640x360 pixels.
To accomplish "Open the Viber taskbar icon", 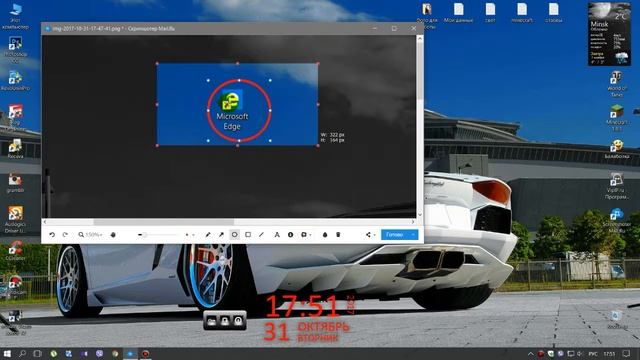I will [x=99, y=353].
